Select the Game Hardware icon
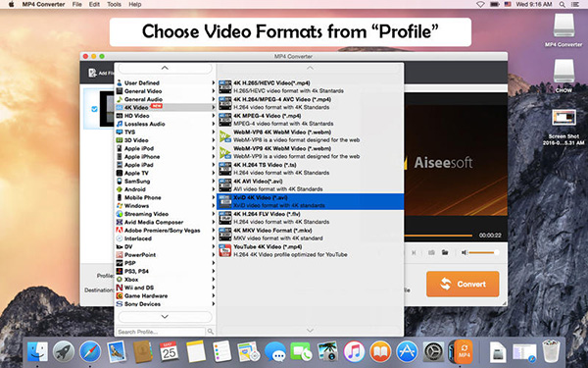Screen dimensions: 588x368 pos(120,296)
